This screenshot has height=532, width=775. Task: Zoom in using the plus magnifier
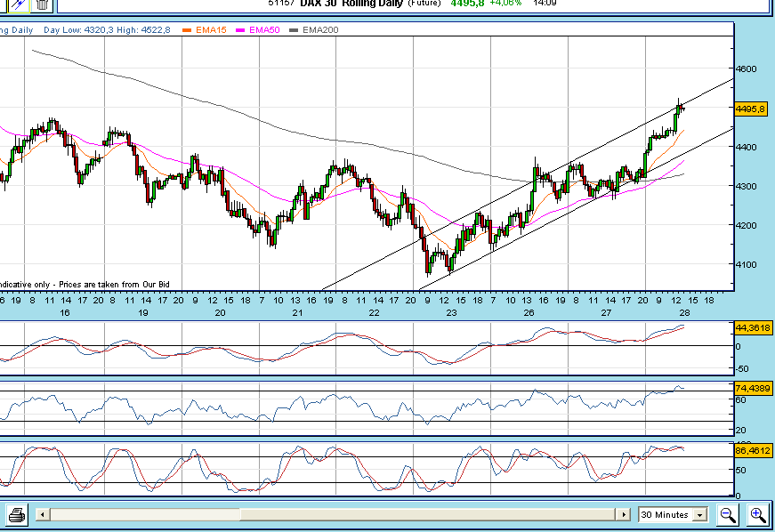click(x=757, y=514)
